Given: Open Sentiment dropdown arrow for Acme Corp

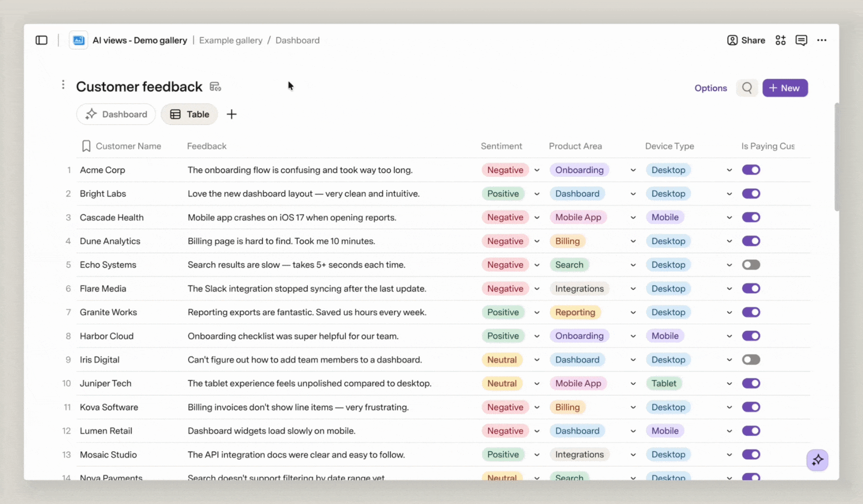Looking at the screenshot, I should click(537, 170).
